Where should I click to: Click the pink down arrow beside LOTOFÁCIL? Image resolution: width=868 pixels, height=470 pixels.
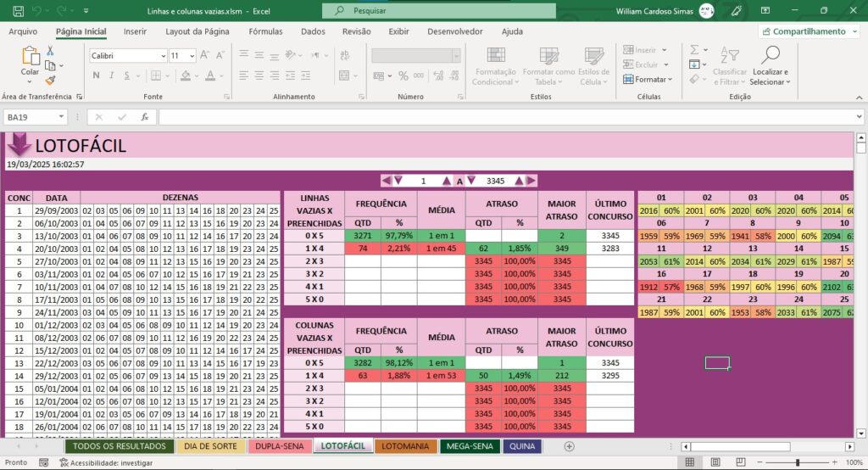[x=19, y=144]
